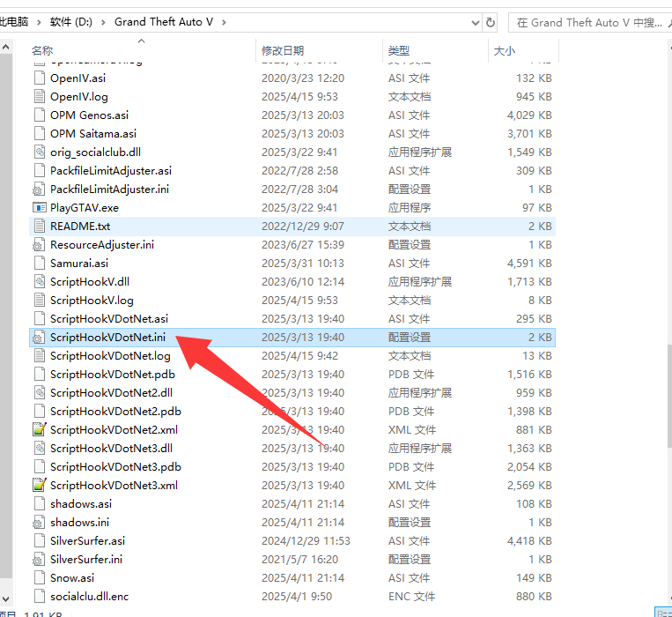
Task: Refresh the Grand Theft Auto V folder
Action: (x=491, y=22)
